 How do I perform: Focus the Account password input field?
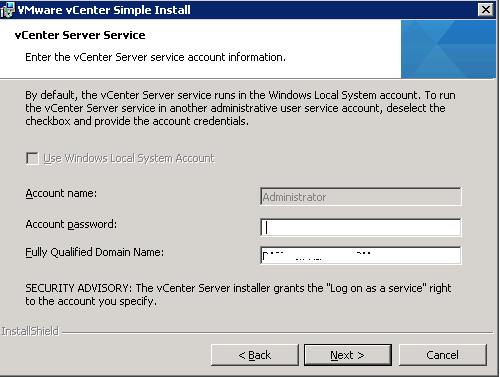361,227
